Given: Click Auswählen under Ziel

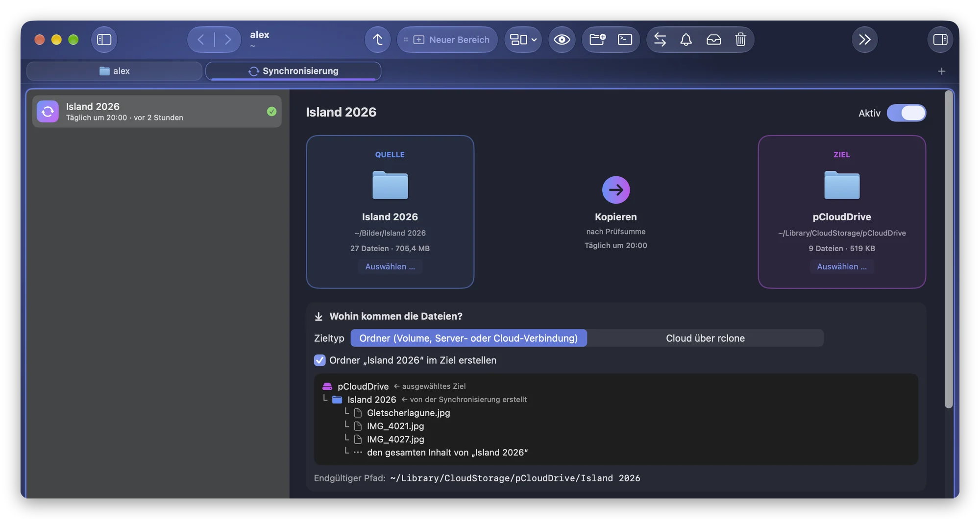Looking at the screenshot, I should click(842, 266).
